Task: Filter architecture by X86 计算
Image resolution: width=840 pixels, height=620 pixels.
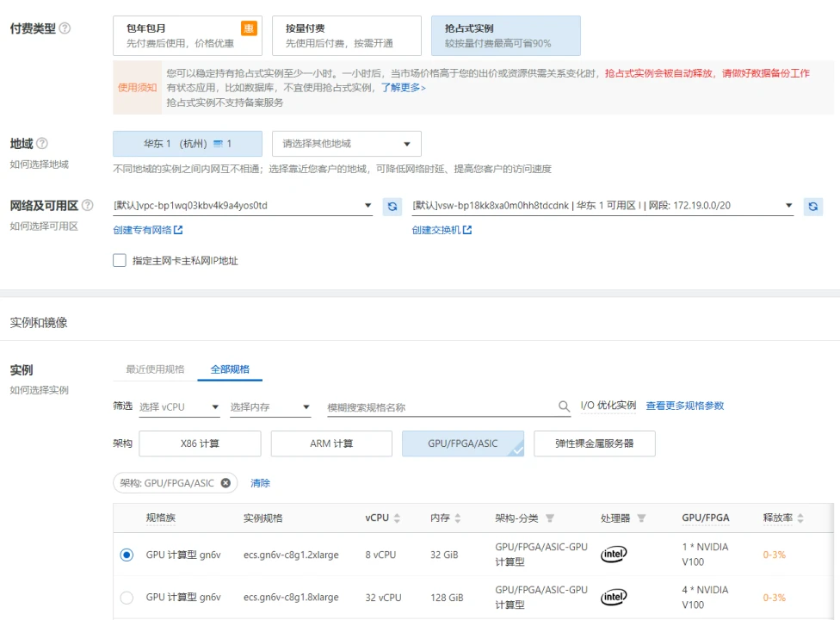Action: point(200,443)
